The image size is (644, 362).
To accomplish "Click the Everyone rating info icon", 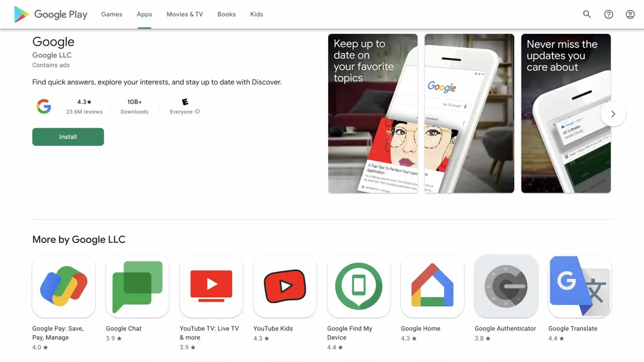I will point(197,112).
